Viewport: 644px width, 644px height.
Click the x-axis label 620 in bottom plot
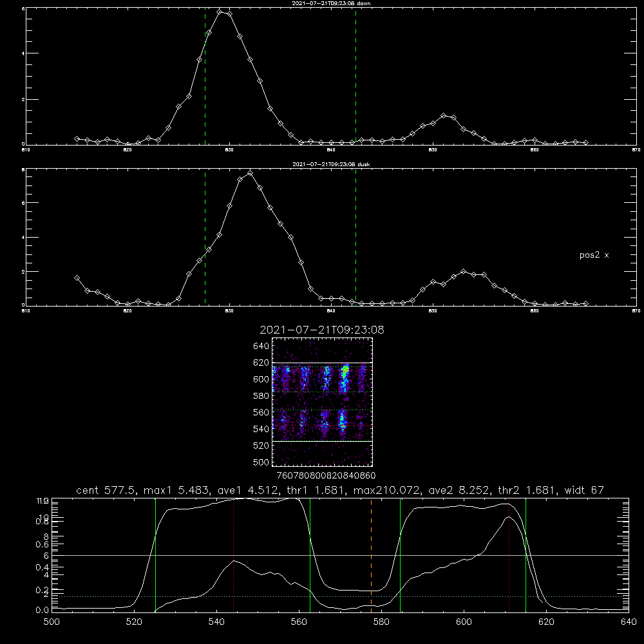coord(546,622)
